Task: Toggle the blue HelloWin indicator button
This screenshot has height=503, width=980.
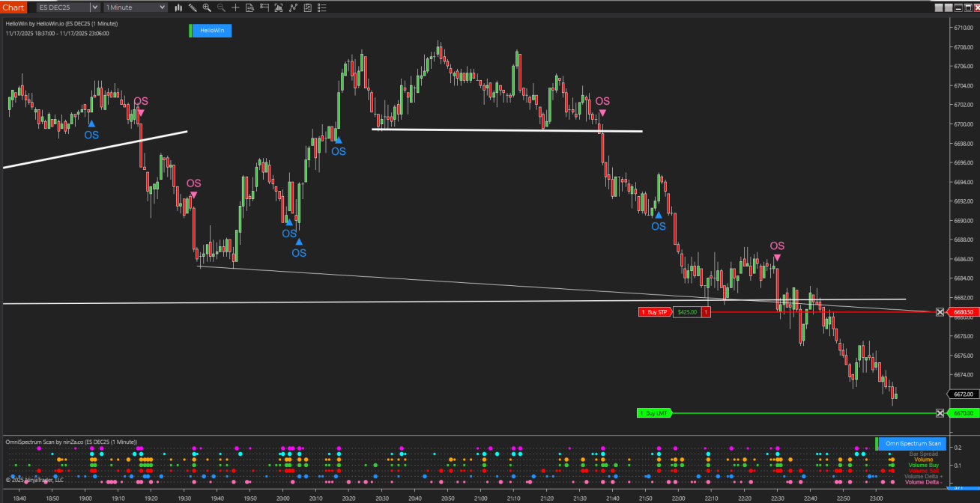Action: 212,31
